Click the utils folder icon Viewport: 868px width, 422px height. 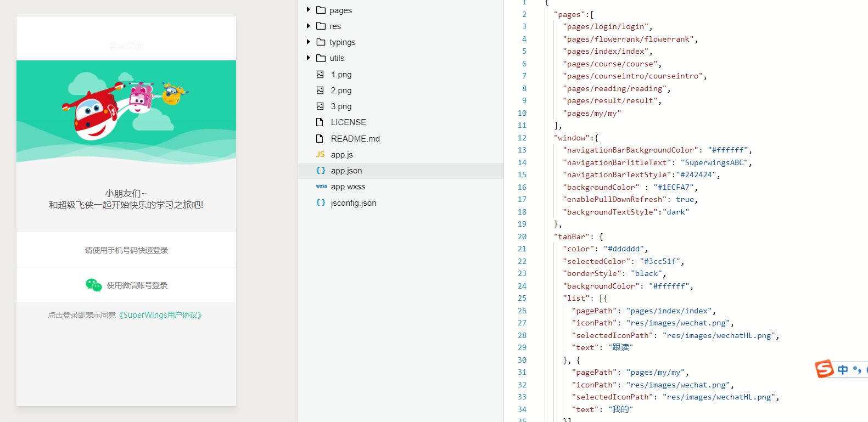[321, 58]
